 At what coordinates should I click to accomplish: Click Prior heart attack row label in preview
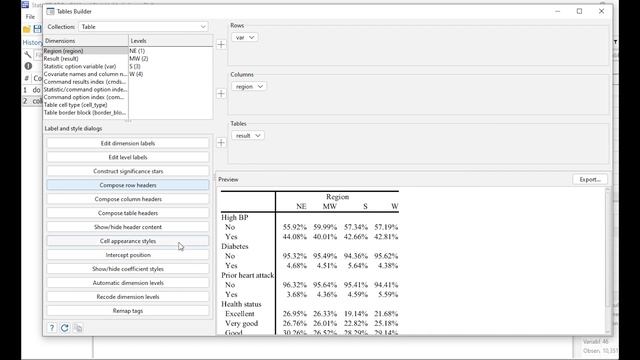click(x=248, y=276)
